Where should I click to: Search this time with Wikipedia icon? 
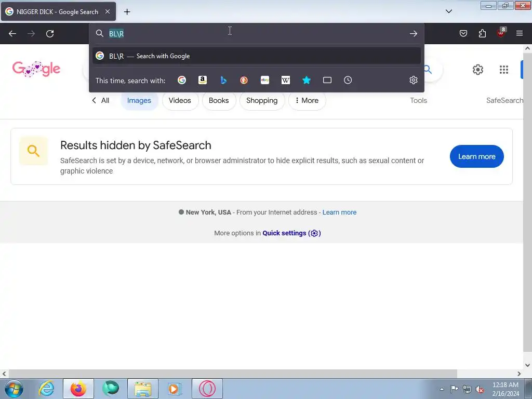coord(286,80)
